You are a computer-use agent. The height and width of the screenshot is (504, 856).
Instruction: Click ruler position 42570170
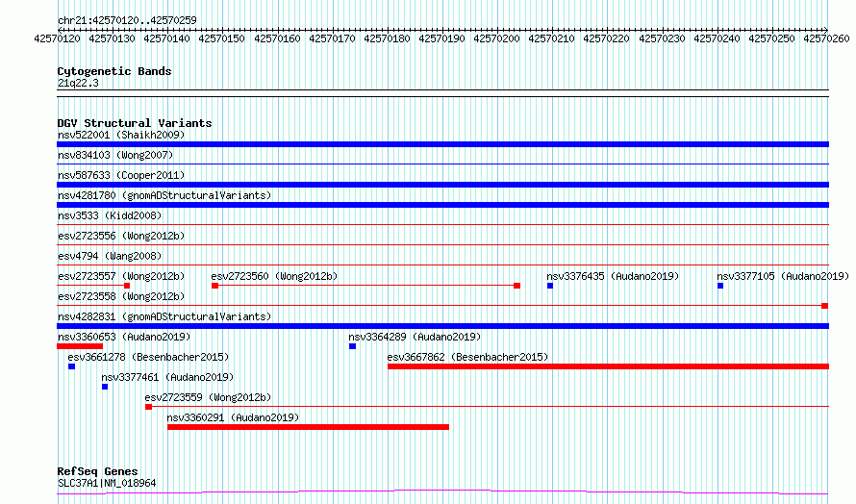[x=332, y=38]
